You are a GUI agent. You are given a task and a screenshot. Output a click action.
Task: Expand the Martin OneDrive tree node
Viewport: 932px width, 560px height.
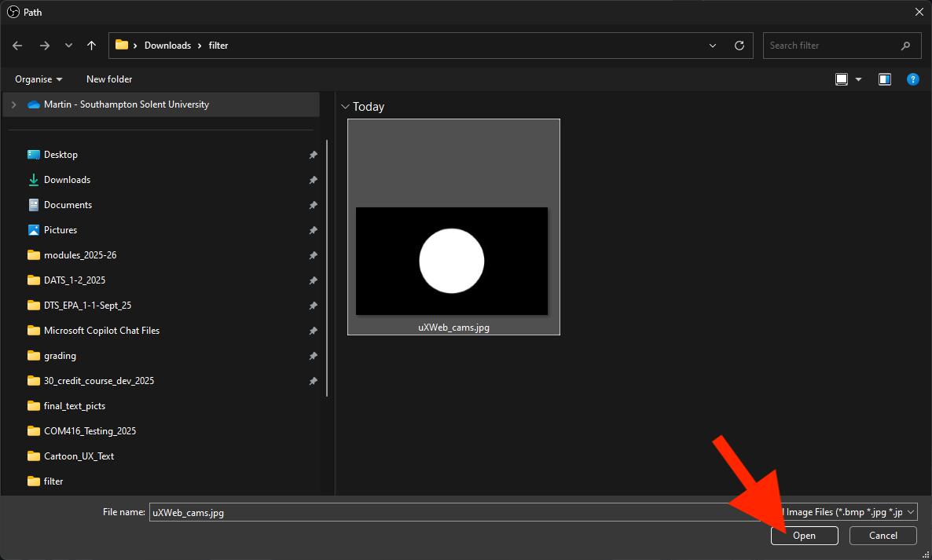pos(13,104)
